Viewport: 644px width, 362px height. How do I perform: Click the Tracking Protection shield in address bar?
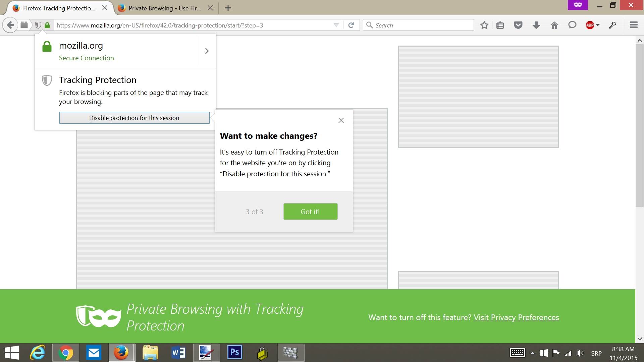point(38,25)
